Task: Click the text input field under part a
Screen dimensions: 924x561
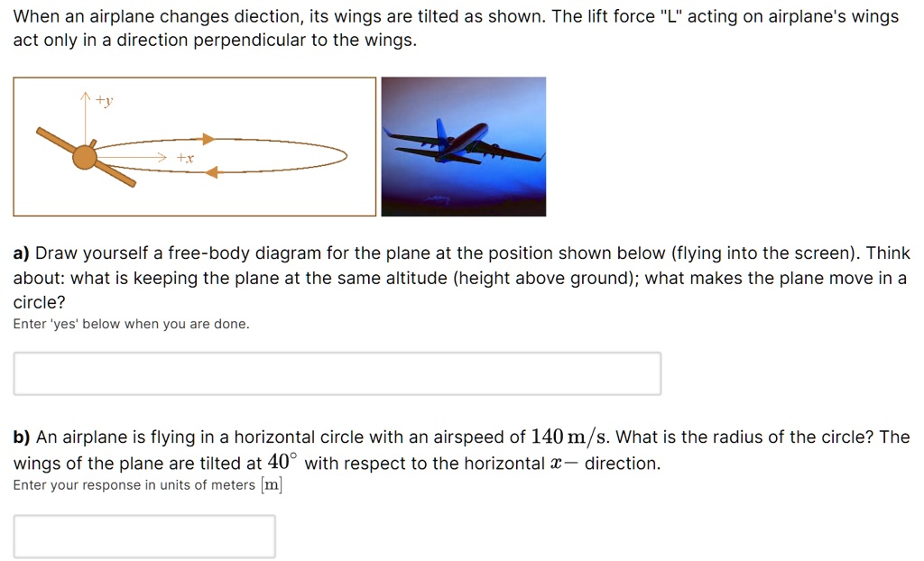Action: click(x=337, y=372)
